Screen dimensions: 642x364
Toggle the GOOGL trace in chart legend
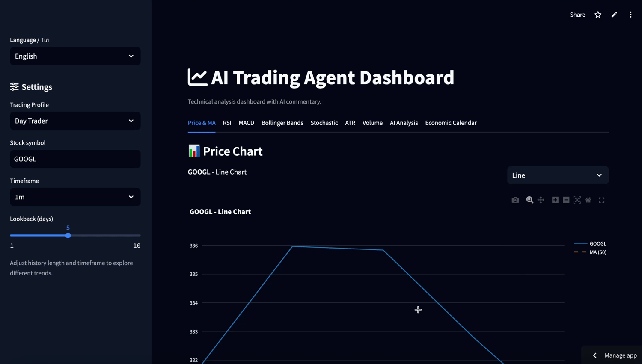597,244
